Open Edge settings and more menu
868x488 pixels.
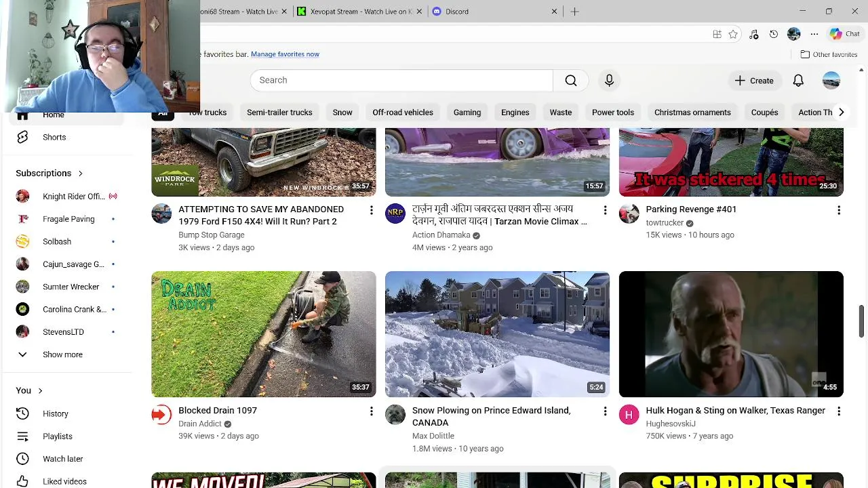pyautogui.click(x=814, y=34)
